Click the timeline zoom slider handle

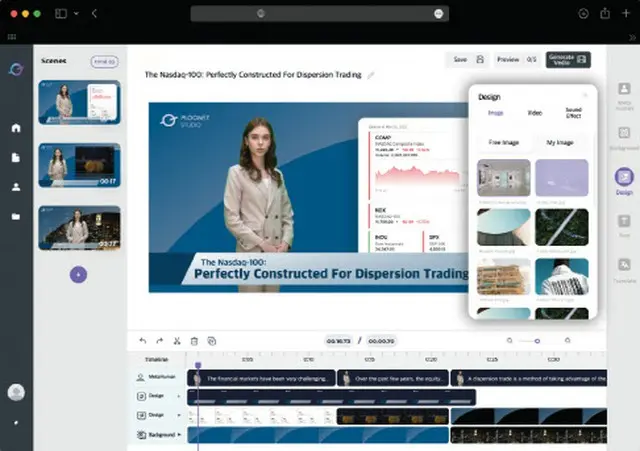click(x=537, y=341)
